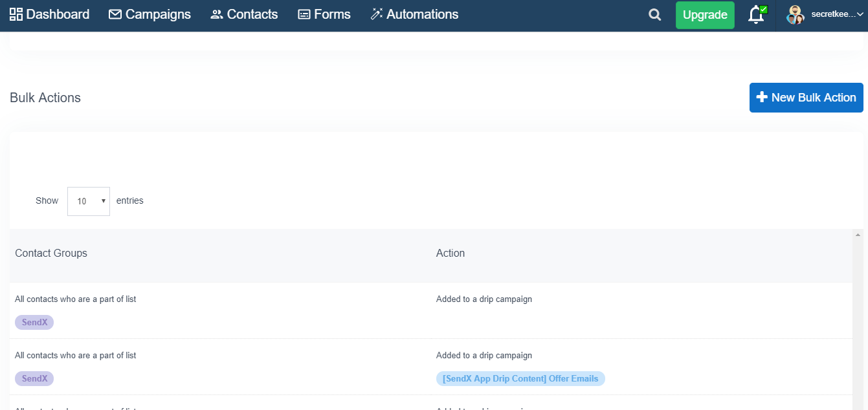The image size is (868, 410).
Task: Open the Offer Emails drip campaign tag
Action: 520,378
